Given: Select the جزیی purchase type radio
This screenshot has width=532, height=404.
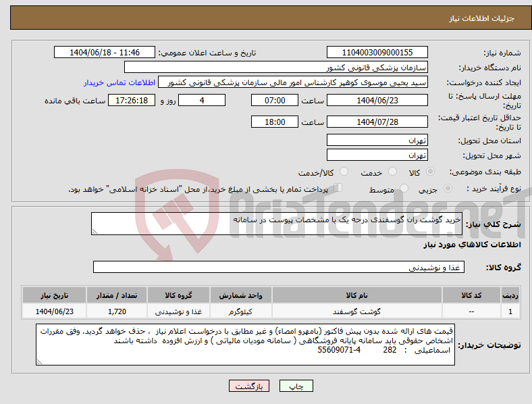Looking at the screenshot, I should click(x=448, y=188).
